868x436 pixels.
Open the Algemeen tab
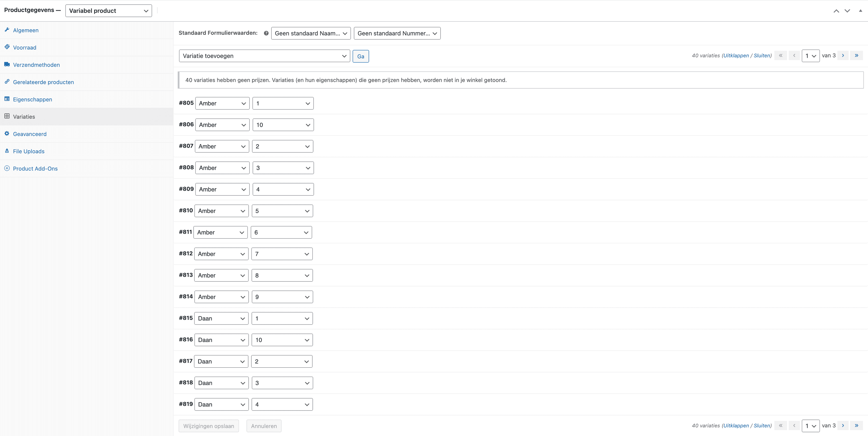(x=87, y=30)
